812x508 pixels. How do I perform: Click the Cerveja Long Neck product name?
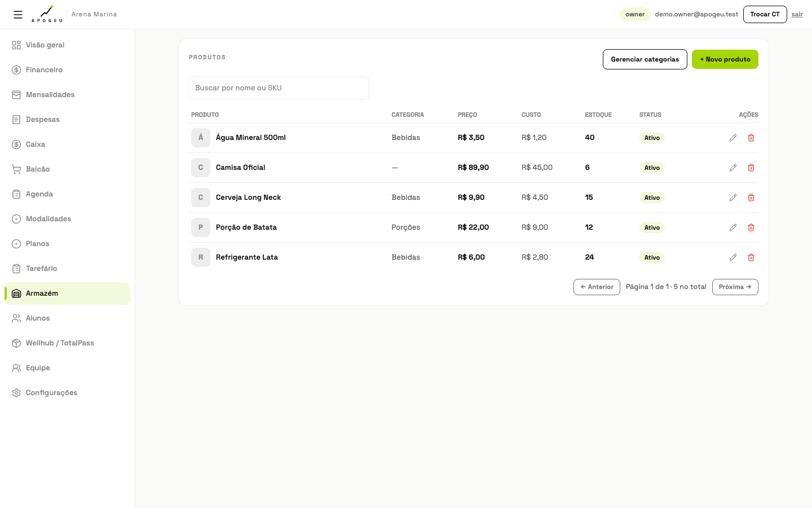248,198
